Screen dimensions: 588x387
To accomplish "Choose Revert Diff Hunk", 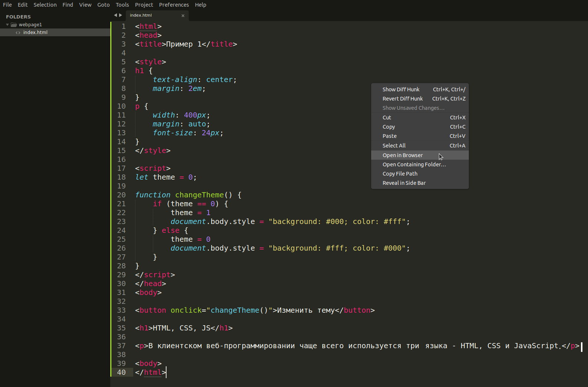I will click(420, 99).
